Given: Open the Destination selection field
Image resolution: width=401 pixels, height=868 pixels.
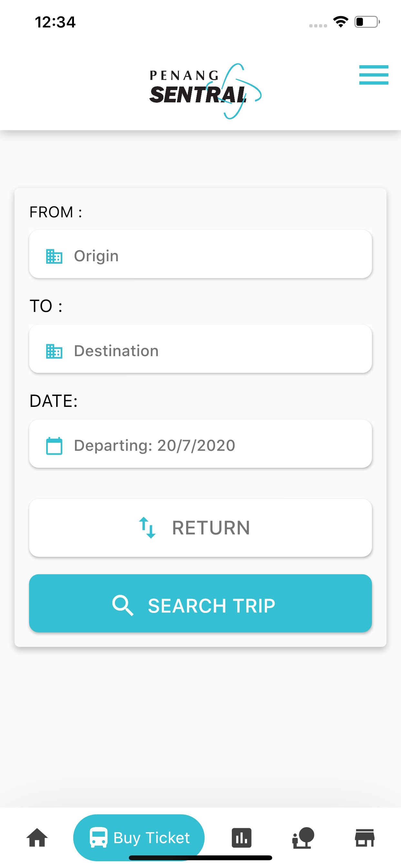Looking at the screenshot, I should pyautogui.click(x=200, y=349).
